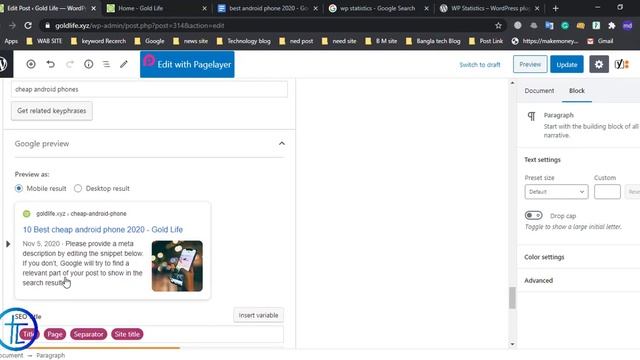Collapse the Google preview section
The height and width of the screenshot is (360, 640).
[282, 143]
